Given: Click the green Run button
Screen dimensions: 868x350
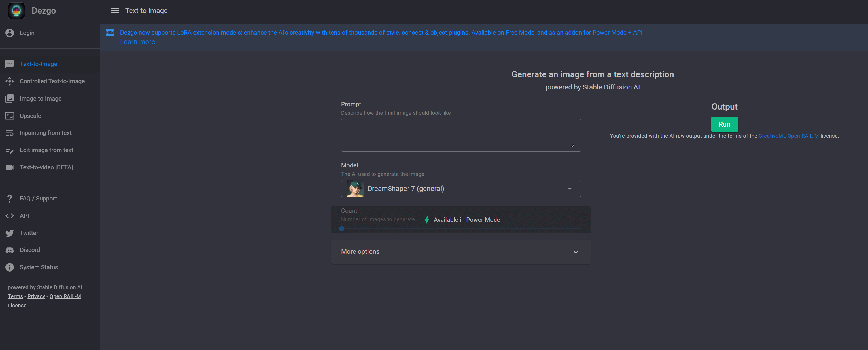Looking at the screenshot, I should click(724, 124).
